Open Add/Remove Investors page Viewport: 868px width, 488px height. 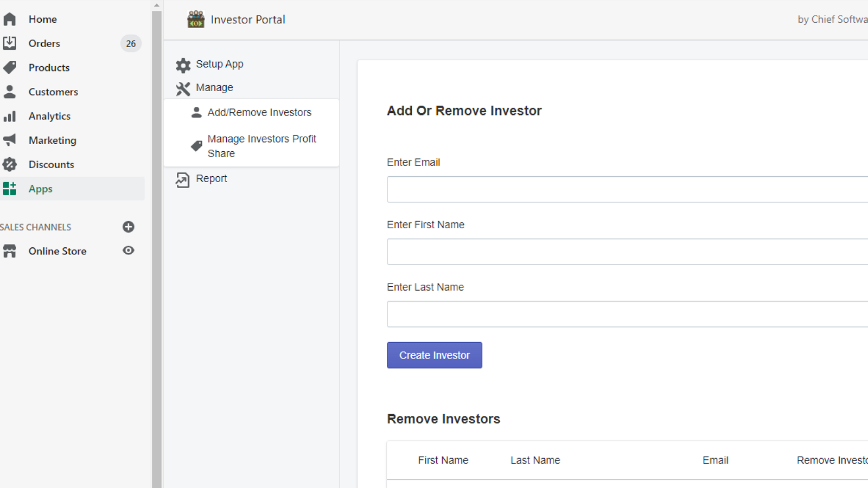(x=259, y=112)
